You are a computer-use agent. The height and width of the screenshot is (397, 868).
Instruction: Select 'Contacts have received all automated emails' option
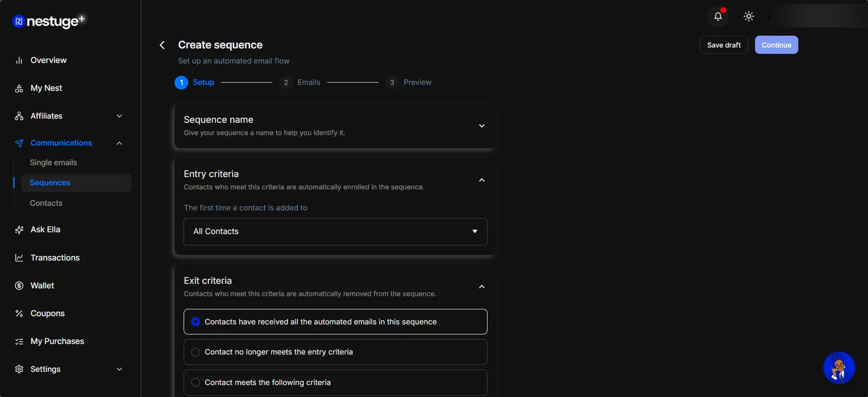pos(335,322)
